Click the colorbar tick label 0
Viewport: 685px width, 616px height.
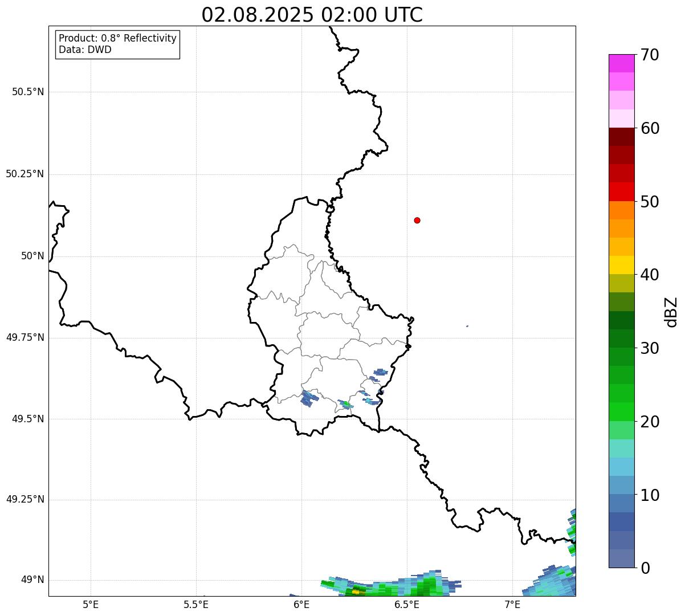(645, 568)
